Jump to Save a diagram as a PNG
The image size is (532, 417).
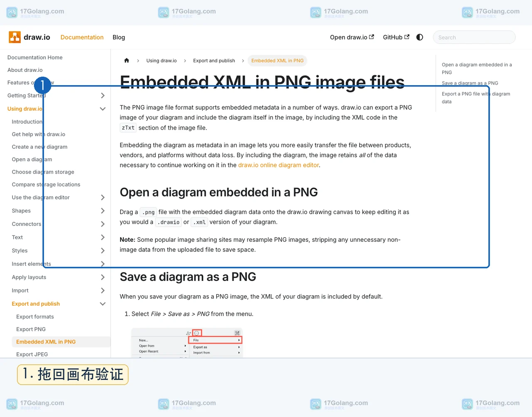[470, 83]
